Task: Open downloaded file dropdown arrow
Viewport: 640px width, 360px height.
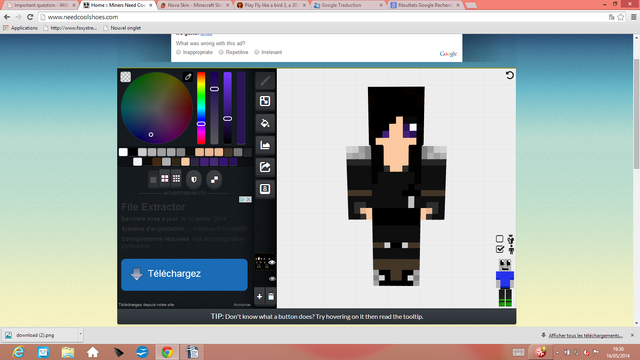Action: click(80, 334)
